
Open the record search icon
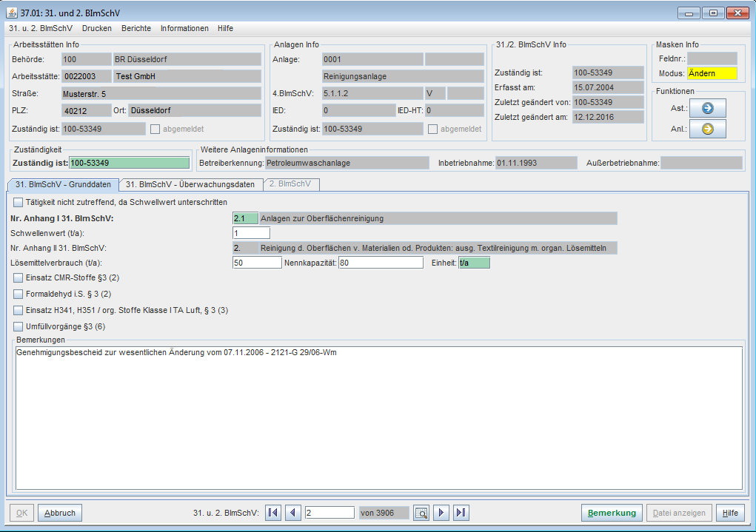(x=421, y=513)
